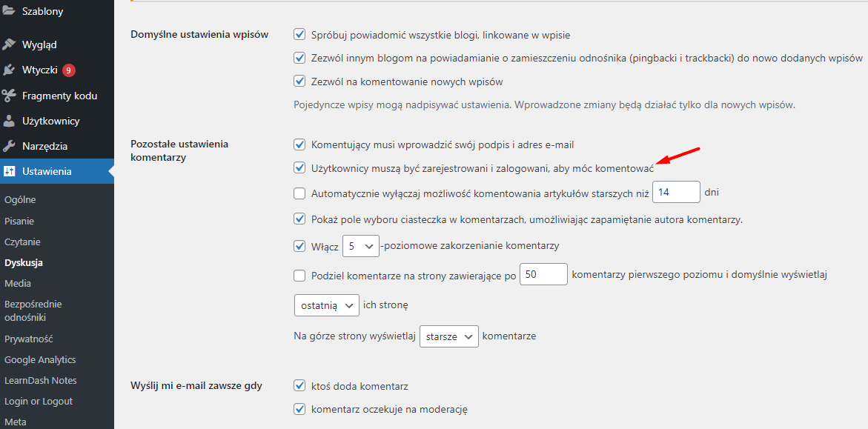Uncheck 'ktoś doda komentarz' email notification
Screen dimensions: 868x429
pyautogui.click(x=299, y=385)
